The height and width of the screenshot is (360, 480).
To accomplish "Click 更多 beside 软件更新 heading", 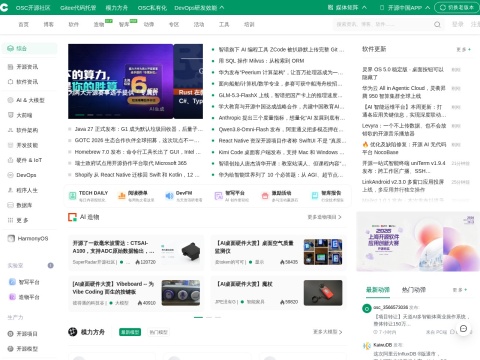I will (x=463, y=49).
